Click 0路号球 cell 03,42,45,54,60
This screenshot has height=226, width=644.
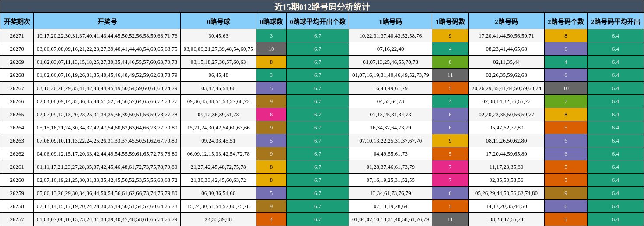[x=218, y=88]
